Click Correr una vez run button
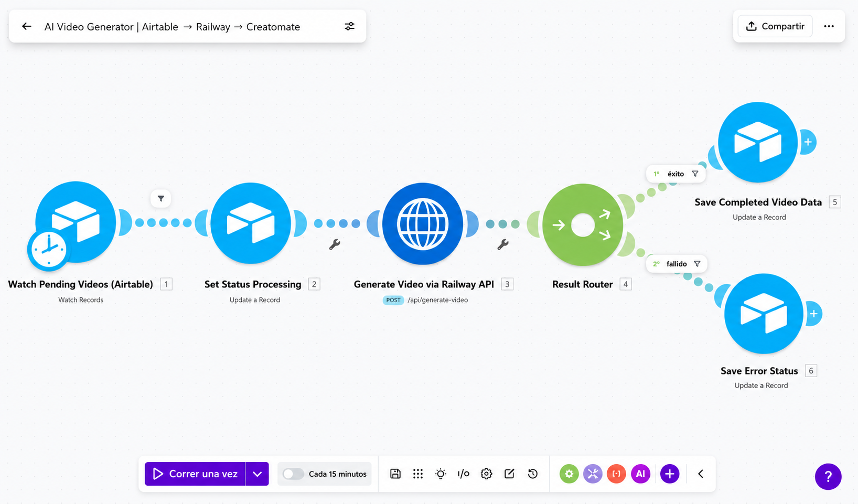This screenshot has width=858, height=504. (x=195, y=474)
